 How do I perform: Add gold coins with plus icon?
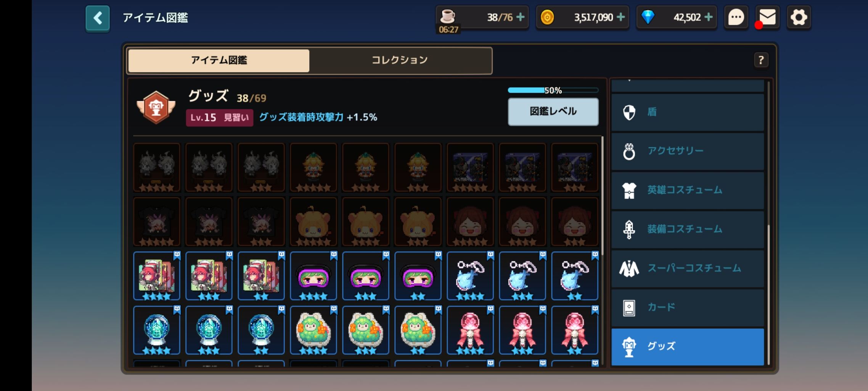tap(620, 17)
